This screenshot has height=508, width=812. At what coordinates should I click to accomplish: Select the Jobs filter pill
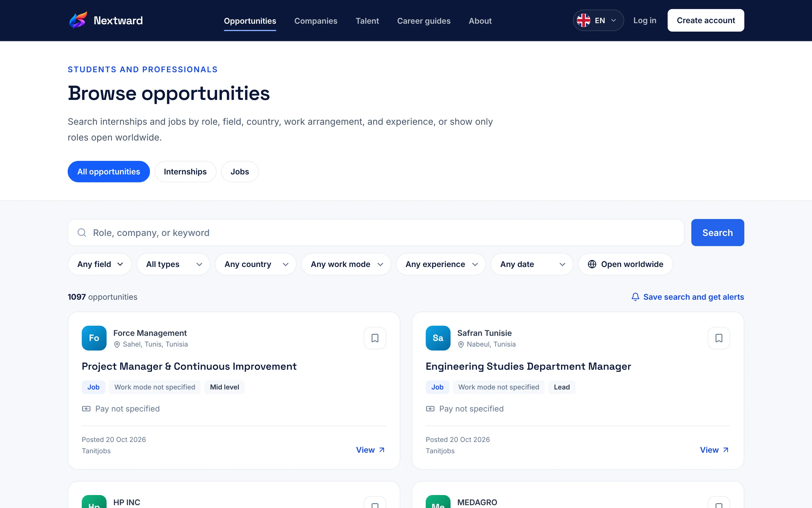coord(240,172)
